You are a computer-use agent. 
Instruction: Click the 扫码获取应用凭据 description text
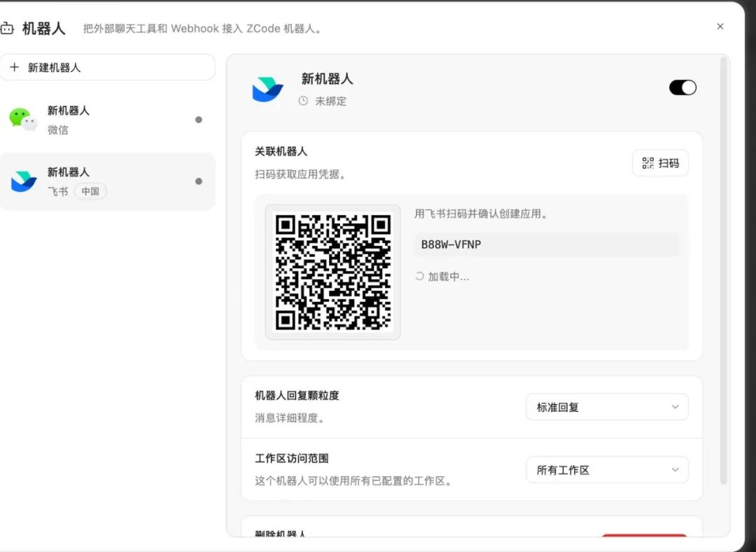click(301, 174)
